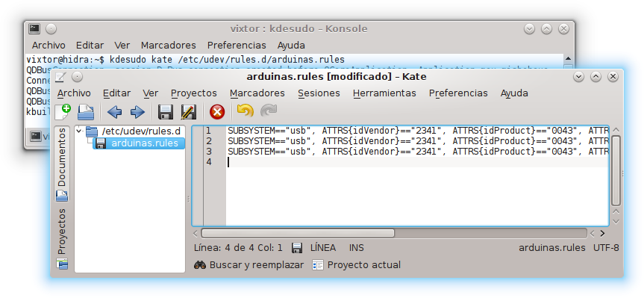Open the Ayuda menu in Konsole
644x298 pixels.
pos(291,46)
